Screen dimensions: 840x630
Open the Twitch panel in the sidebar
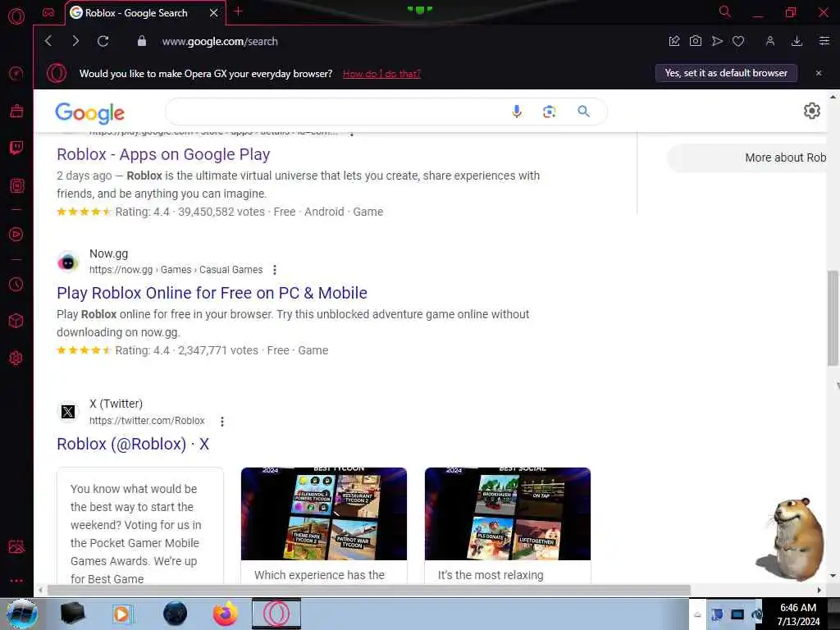(16, 148)
